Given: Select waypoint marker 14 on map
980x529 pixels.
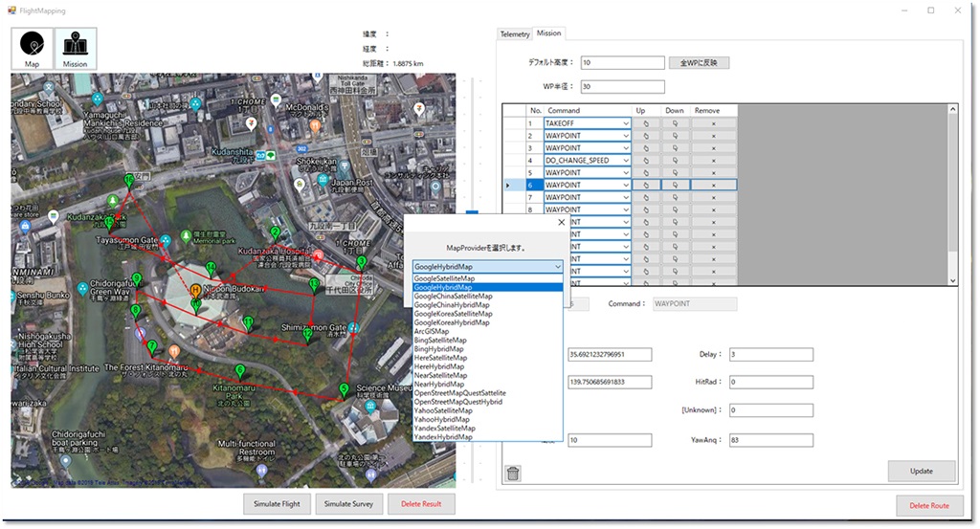Looking at the screenshot, I should click(212, 268).
